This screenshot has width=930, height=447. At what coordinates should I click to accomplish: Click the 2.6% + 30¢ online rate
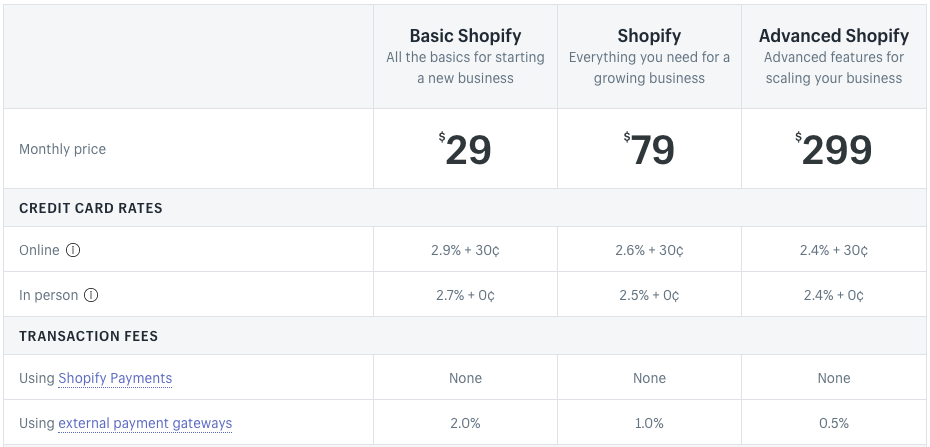click(649, 250)
